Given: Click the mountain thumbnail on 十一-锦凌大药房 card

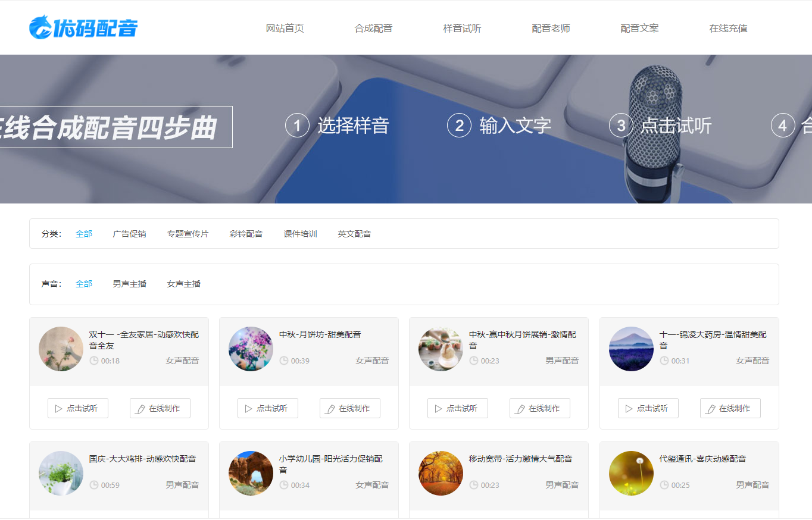Looking at the screenshot, I should click(x=630, y=349).
